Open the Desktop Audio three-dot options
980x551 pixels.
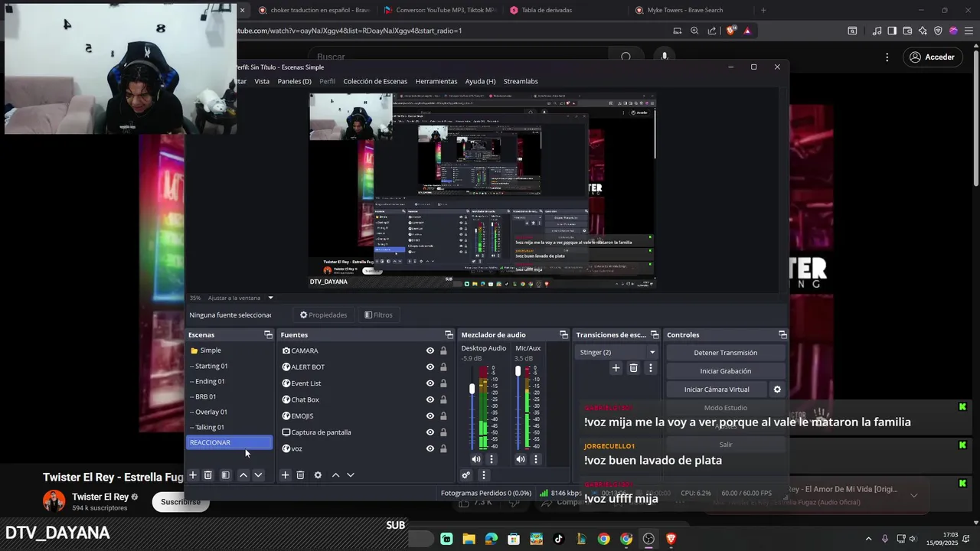pos(492,459)
